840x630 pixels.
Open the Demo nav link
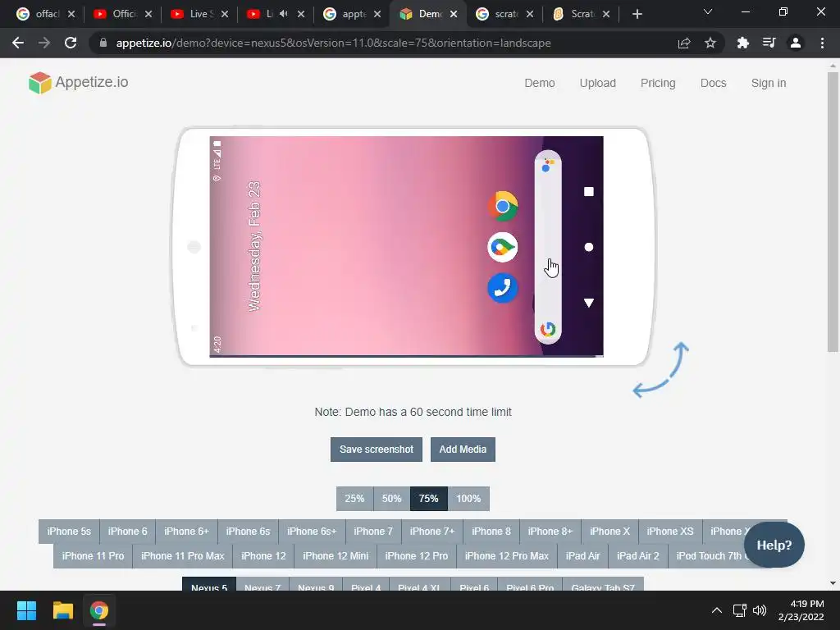click(x=540, y=83)
